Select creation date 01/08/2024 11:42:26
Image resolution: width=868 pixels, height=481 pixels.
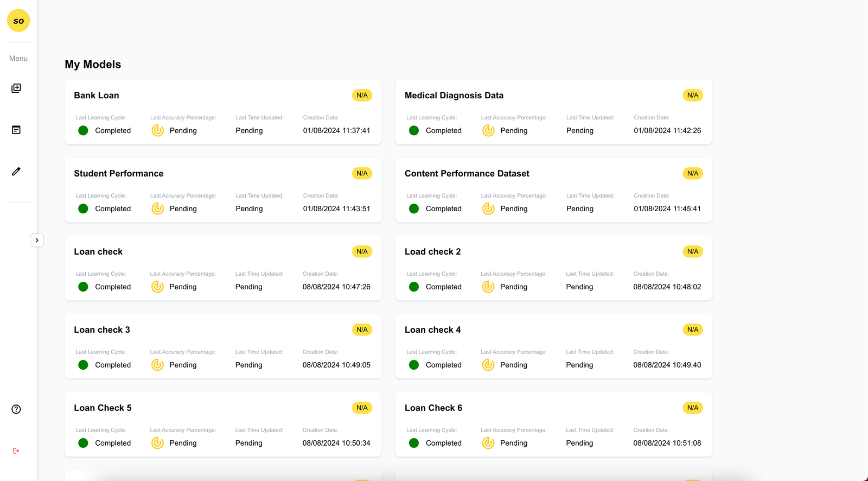667,131
